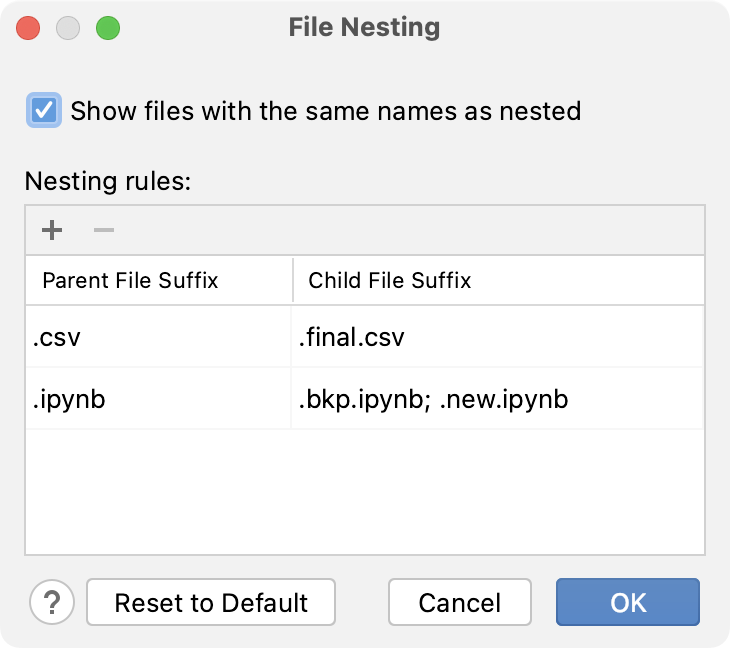
Task: Confirm with the OK button
Action: pyautogui.click(x=628, y=602)
